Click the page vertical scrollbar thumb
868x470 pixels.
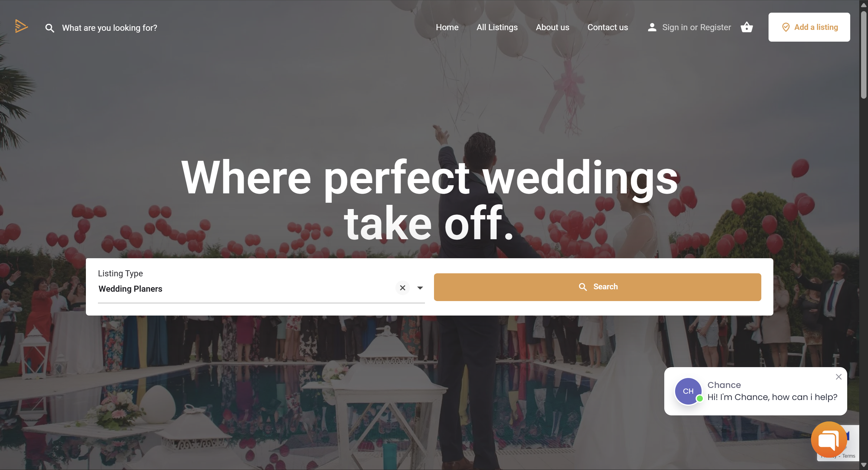(863, 55)
